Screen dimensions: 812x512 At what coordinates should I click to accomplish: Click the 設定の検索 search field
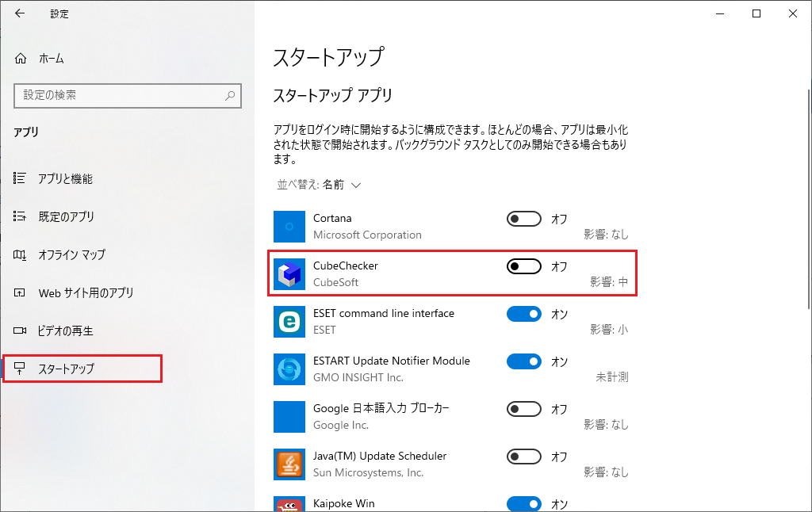coord(119,95)
